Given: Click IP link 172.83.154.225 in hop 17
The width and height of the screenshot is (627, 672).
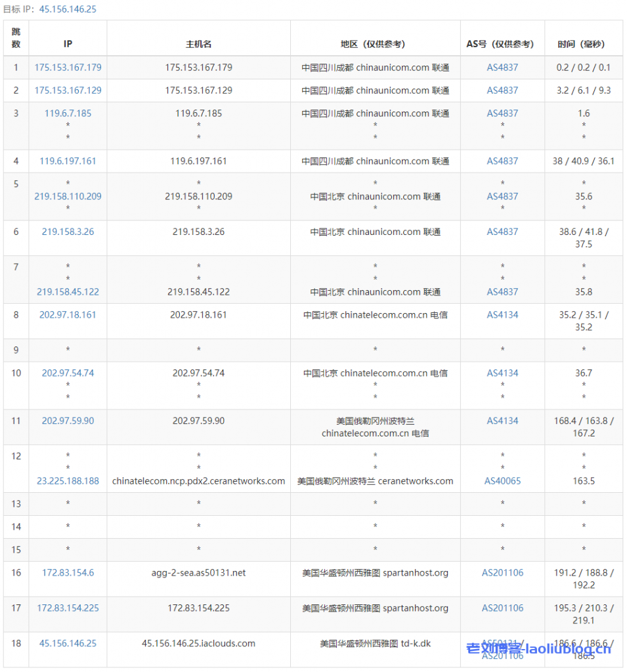Looking at the screenshot, I should [68, 608].
